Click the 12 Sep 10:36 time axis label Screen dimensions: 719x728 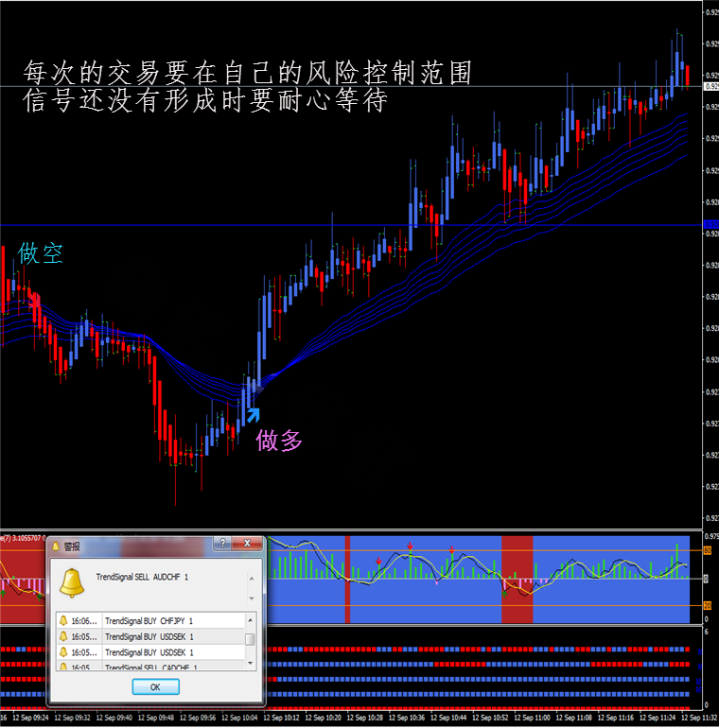pos(407,718)
